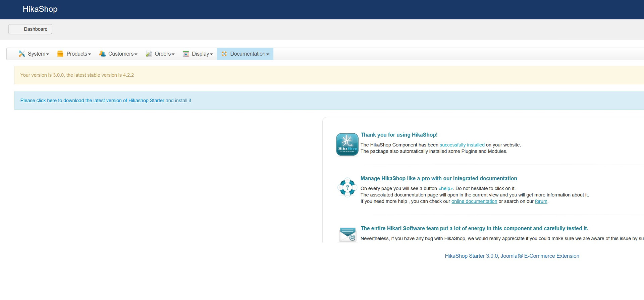Click the 'entire Hikari Software team' heading
644x300 pixels.
coord(474,228)
